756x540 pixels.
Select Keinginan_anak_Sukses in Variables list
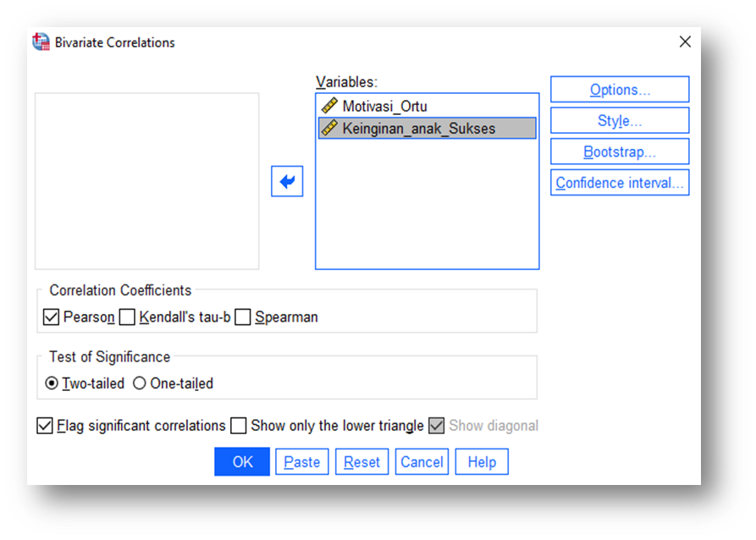click(x=428, y=129)
